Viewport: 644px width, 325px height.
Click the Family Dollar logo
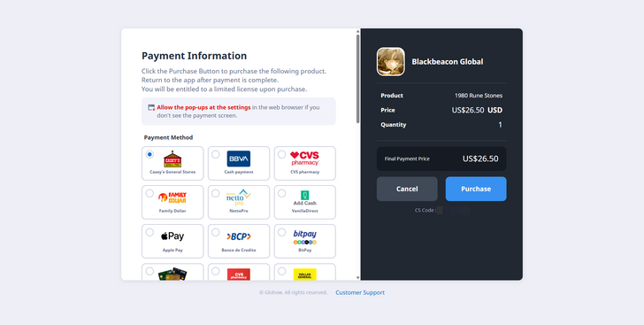click(172, 197)
